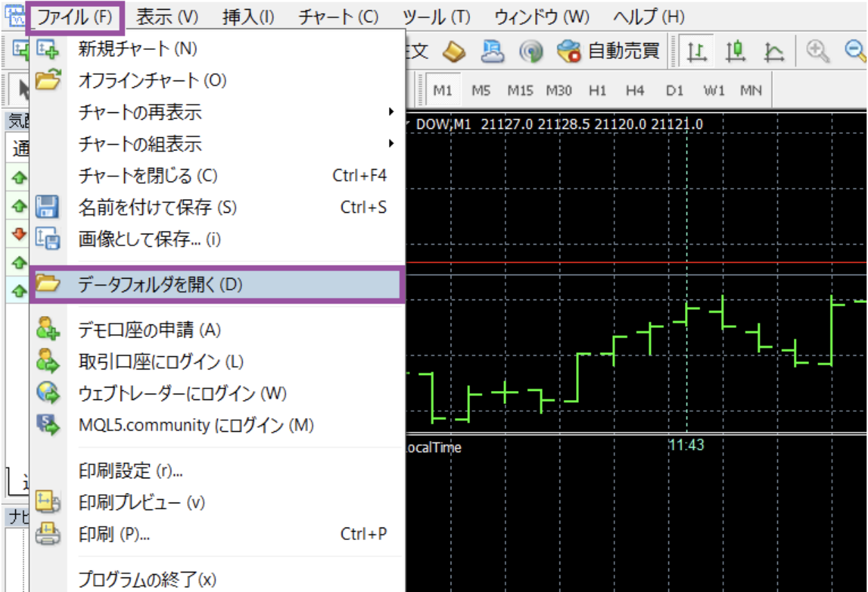Switch chart to candlestick mode
Image resolution: width=868 pixels, height=592 pixels.
(x=735, y=51)
